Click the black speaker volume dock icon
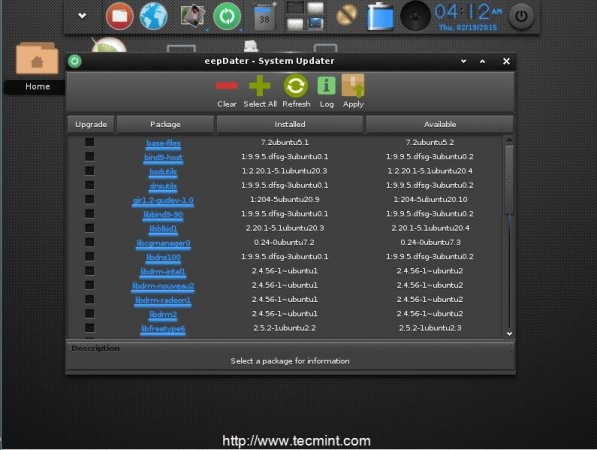Screen dimensions: 597x450 (x=415, y=16)
